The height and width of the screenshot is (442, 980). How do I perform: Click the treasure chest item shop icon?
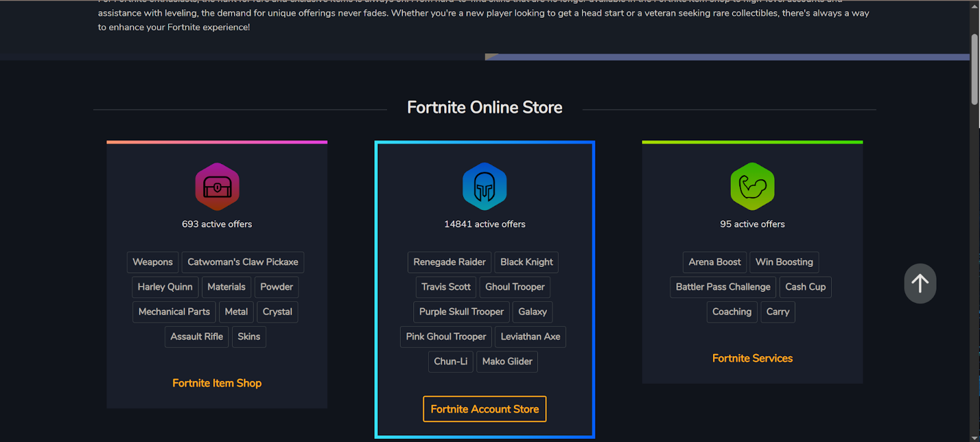coord(217,187)
